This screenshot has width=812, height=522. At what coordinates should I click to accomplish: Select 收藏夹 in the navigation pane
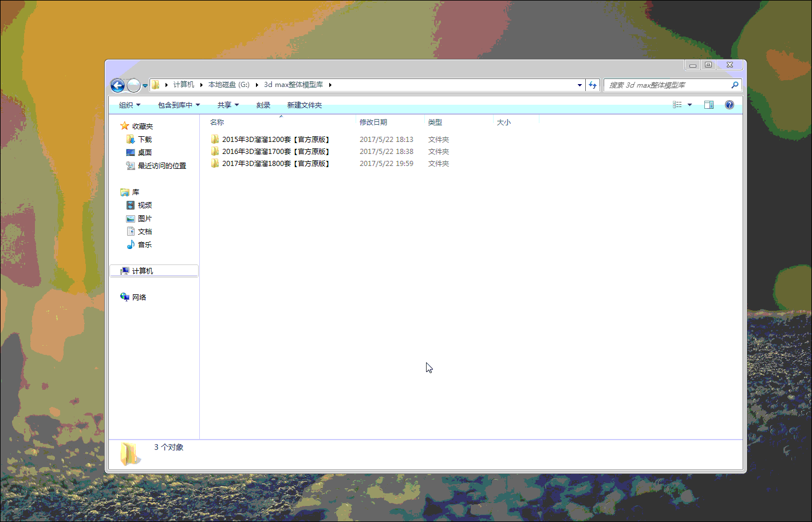click(143, 126)
